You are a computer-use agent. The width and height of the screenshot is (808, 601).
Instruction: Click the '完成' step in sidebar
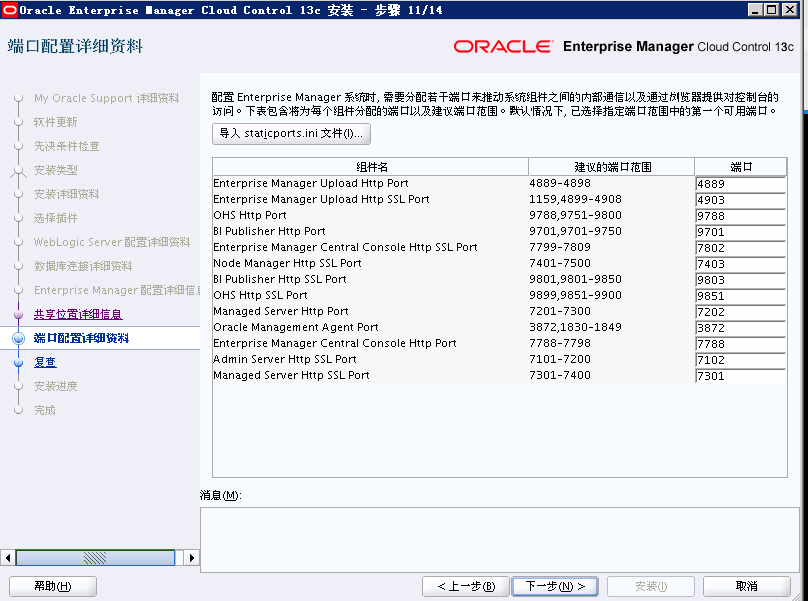[x=45, y=410]
